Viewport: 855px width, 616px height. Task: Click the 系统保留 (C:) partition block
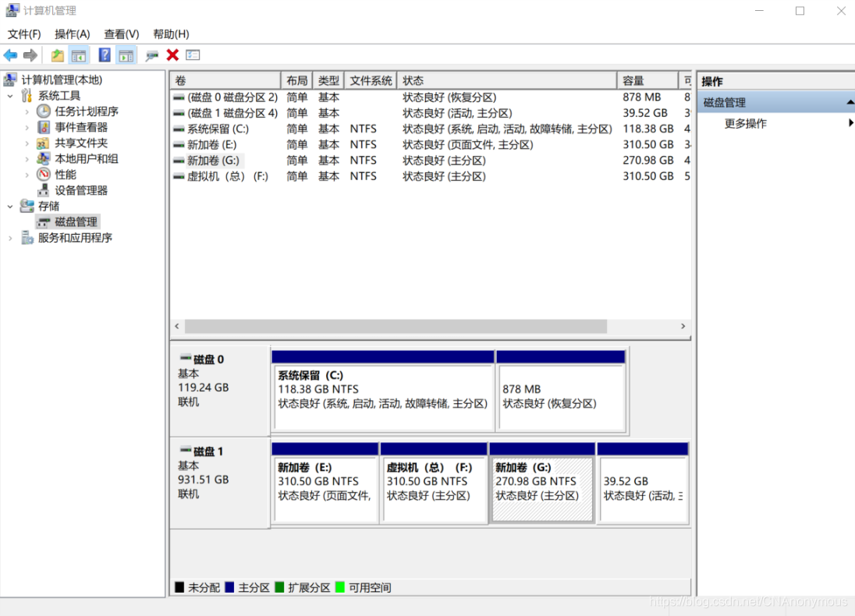click(383, 391)
